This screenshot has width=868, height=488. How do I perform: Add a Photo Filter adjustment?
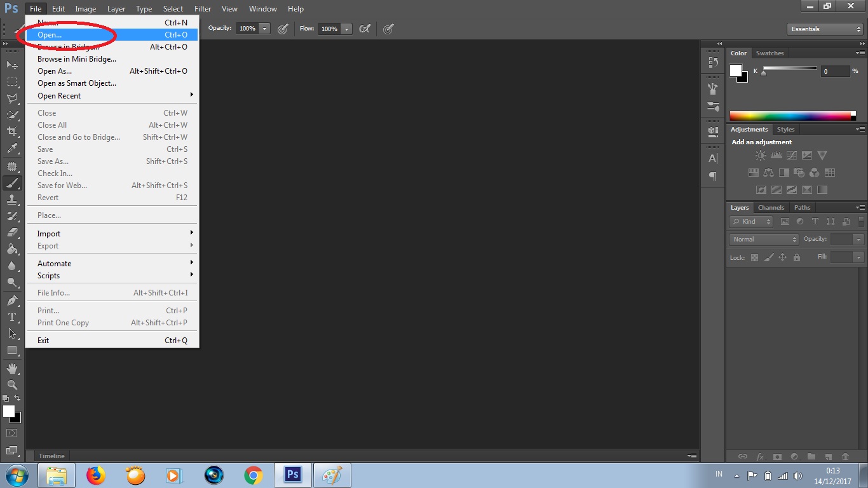(x=799, y=172)
